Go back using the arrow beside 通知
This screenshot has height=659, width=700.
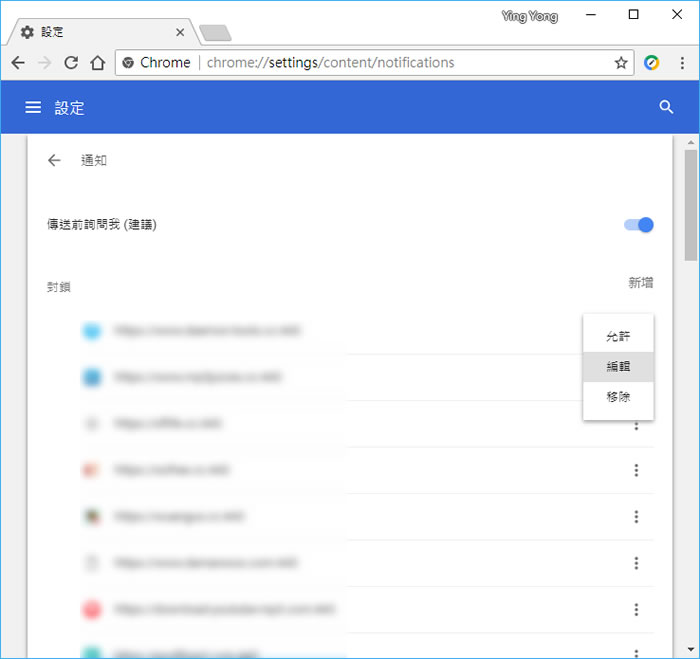[54, 160]
